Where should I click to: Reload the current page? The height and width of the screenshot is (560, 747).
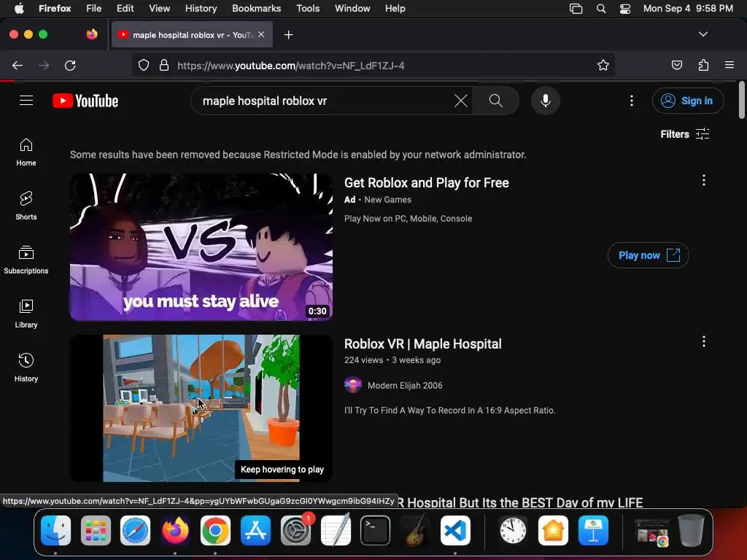coord(71,65)
